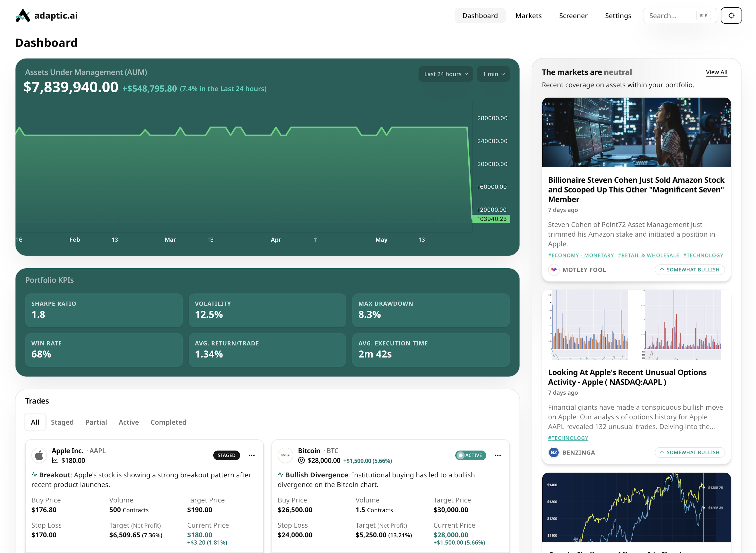Select the All trades tab
Screen dimensions: 756x553
coord(35,422)
